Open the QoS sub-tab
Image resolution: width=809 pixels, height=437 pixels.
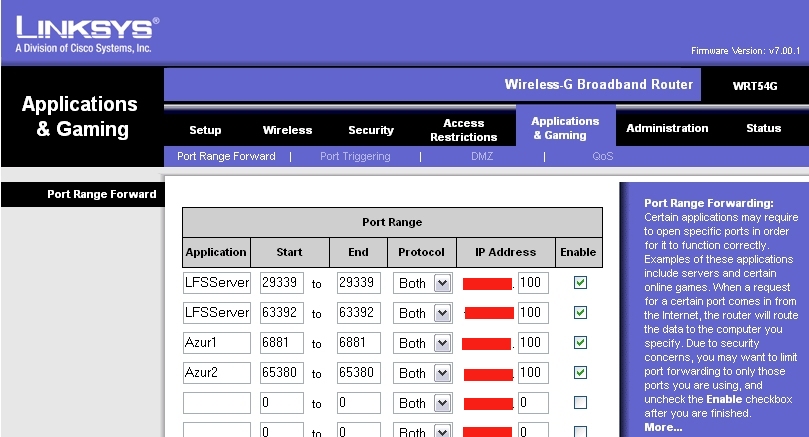click(x=603, y=156)
